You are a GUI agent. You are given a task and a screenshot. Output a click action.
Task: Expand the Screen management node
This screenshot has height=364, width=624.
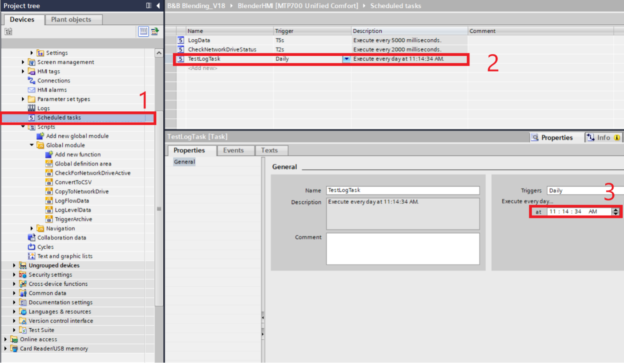coord(23,62)
